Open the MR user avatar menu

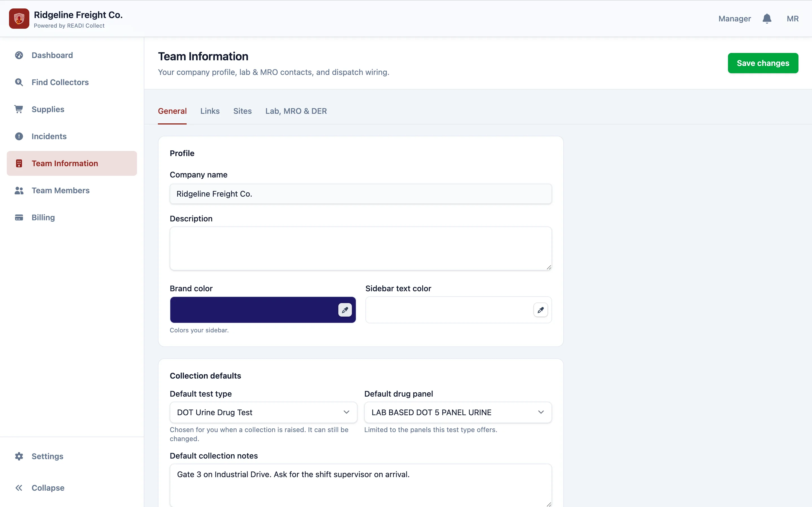793,18
